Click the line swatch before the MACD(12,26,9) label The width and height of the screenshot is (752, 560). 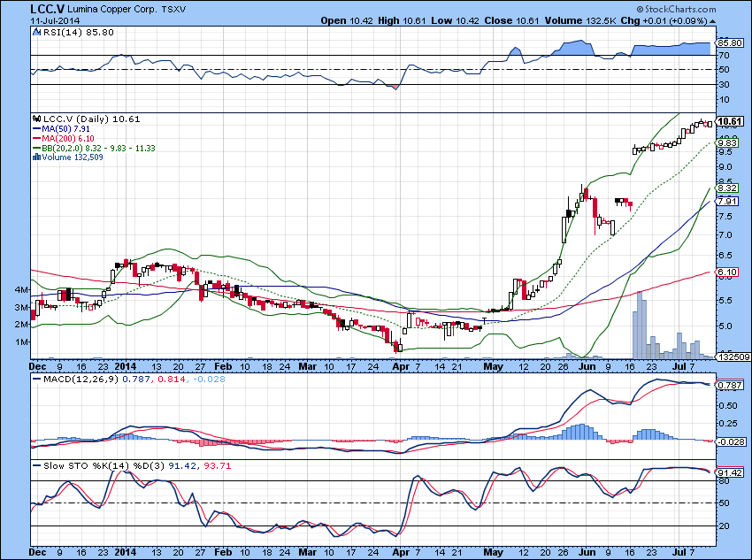click(37, 380)
